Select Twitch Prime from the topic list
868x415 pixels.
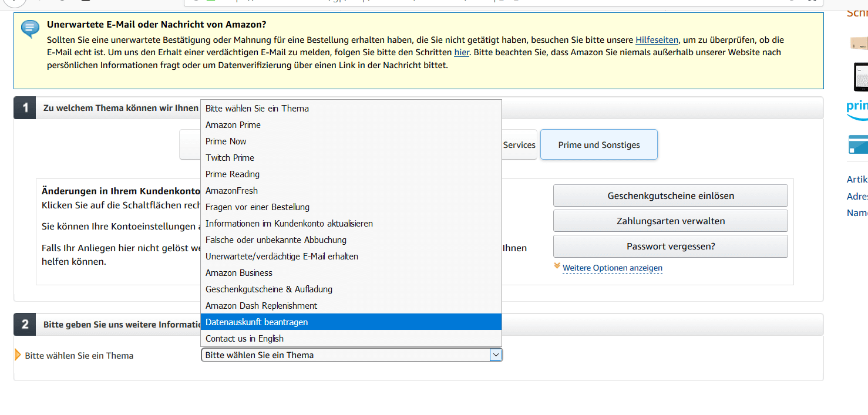(230, 158)
